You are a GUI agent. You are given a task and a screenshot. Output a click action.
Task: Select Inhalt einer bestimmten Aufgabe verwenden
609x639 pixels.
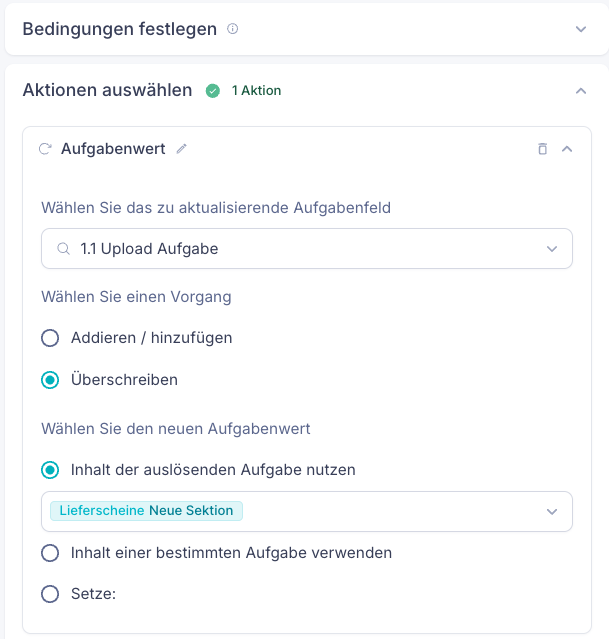(x=50, y=553)
